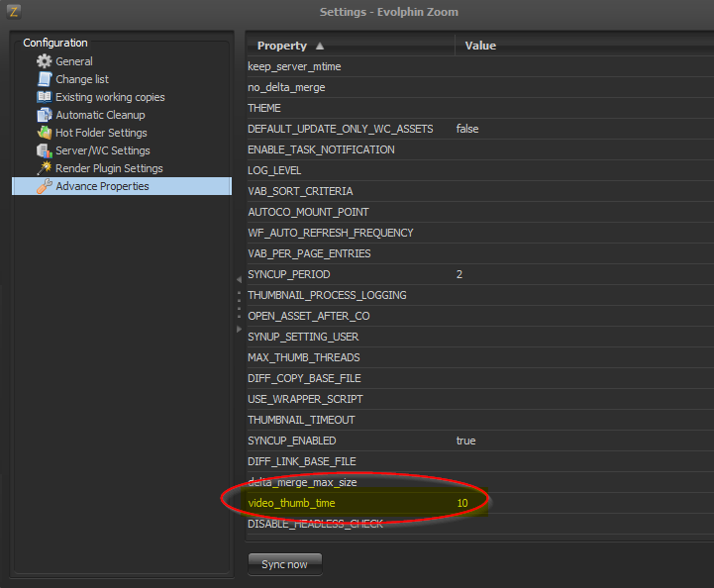Select DEFAULT_UPDATE_ONLY_WC_ASSETS property

coord(340,129)
